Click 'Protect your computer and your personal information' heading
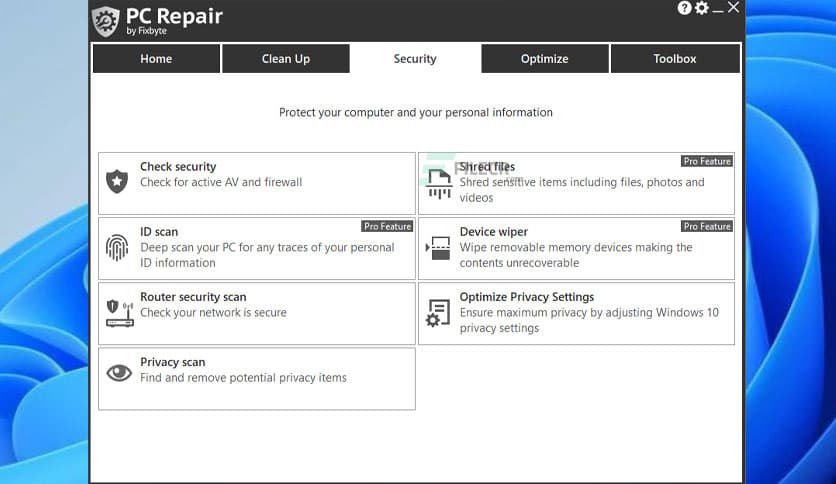836x484 pixels. 416,112
